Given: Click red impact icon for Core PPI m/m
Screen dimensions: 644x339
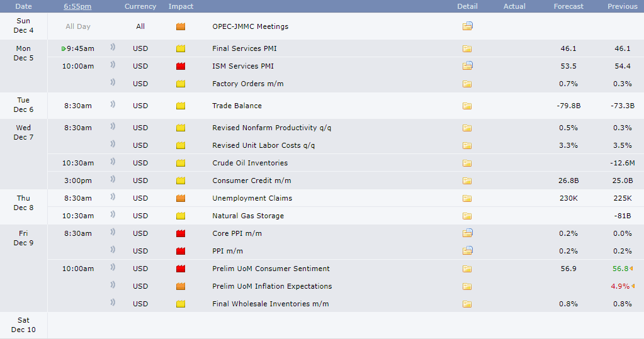Looking at the screenshot, I should [181, 233].
